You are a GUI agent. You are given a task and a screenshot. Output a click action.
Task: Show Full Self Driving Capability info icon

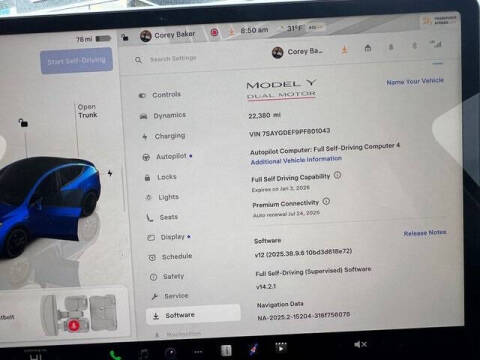coord(337,175)
